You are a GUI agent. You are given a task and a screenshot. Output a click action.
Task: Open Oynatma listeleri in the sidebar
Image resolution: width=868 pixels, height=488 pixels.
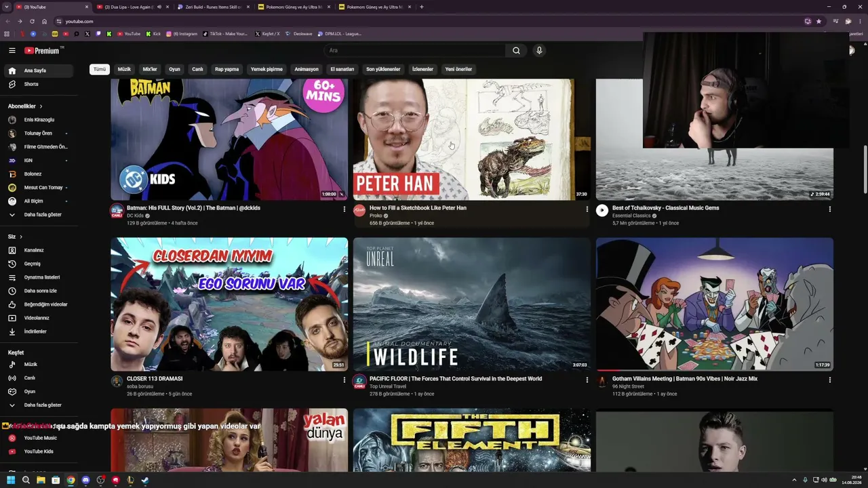tap(39, 277)
